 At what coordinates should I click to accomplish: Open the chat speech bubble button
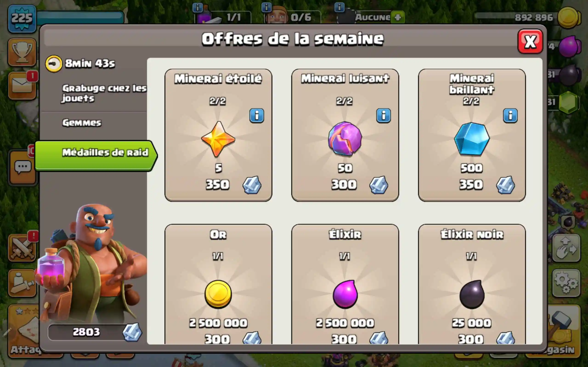[x=22, y=167]
